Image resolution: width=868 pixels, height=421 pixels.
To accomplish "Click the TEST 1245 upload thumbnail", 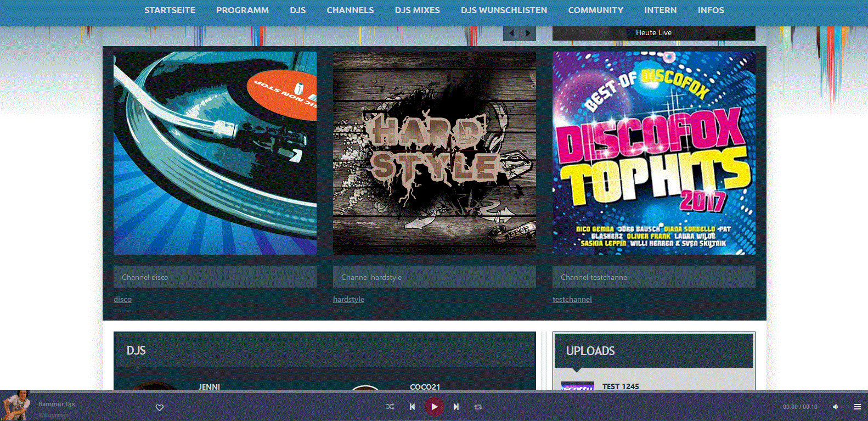I will 578,386.
